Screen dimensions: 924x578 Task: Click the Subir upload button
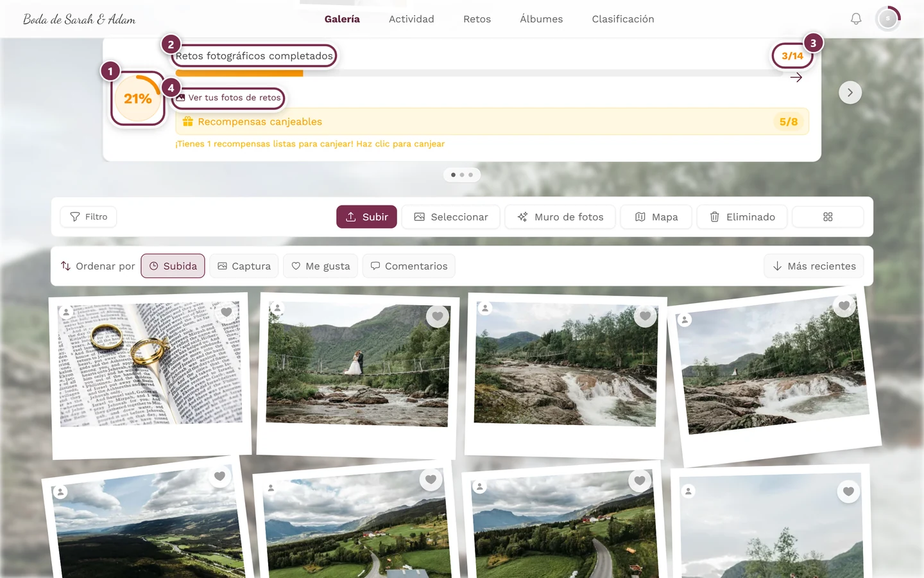(366, 217)
